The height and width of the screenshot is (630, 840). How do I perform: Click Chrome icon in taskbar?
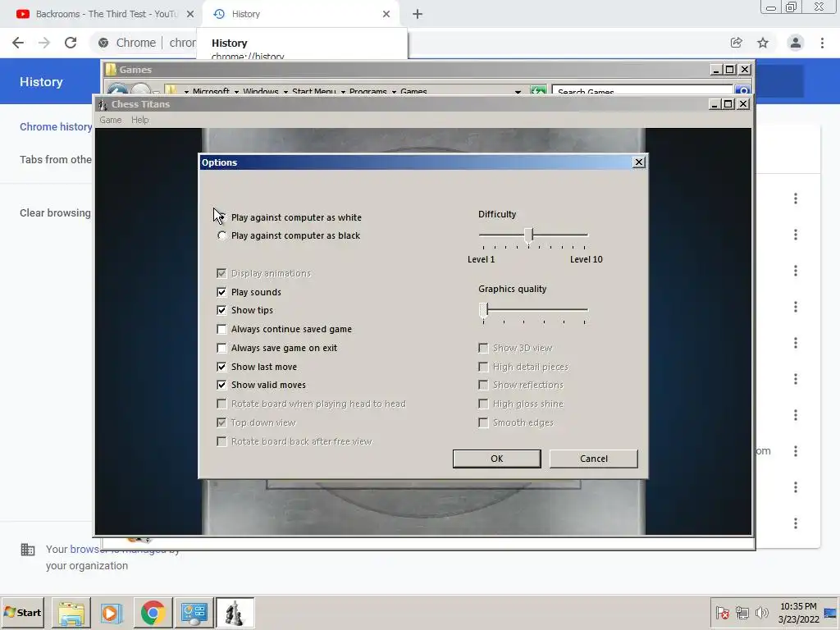point(153,613)
